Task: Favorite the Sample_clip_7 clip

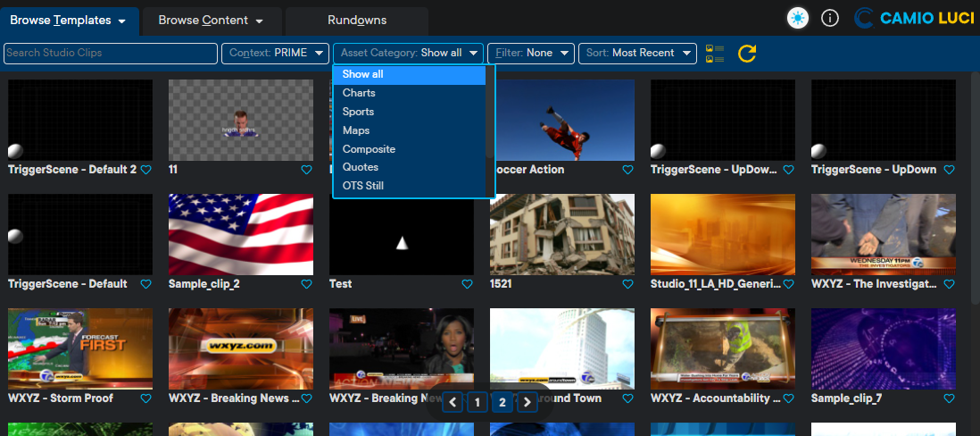Action: (949, 398)
